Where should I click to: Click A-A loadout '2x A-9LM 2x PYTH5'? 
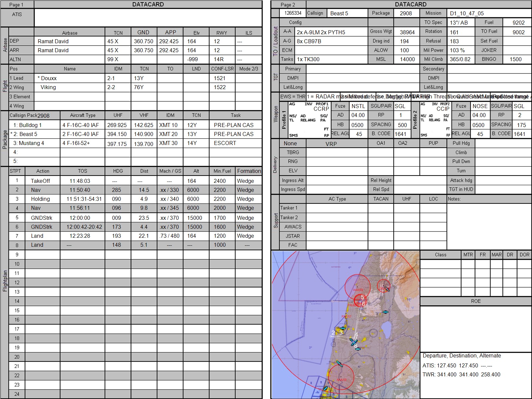(x=321, y=32)
